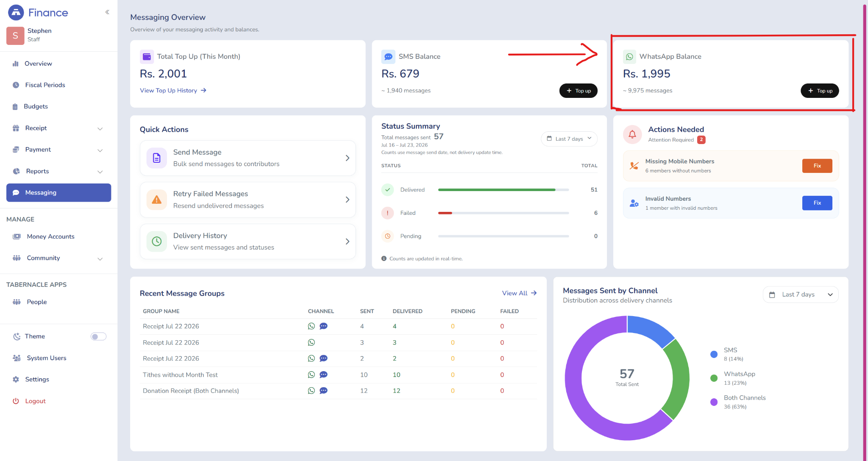Click the FAILED column header
868x461 pixels.
[509, 311]
